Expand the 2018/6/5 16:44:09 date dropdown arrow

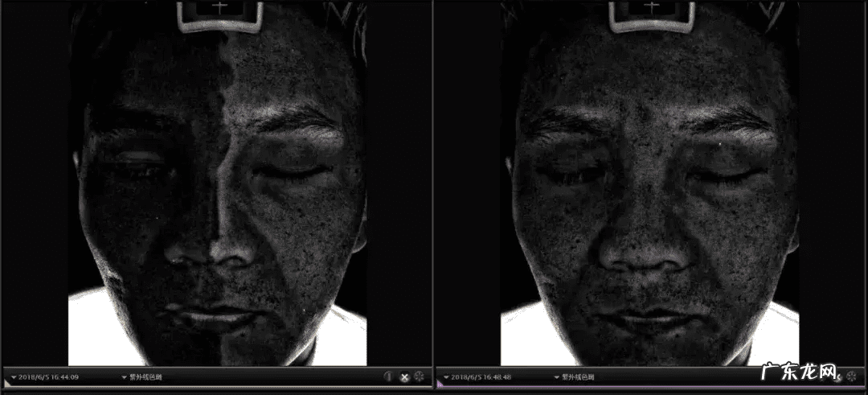[x=14, y=376]
